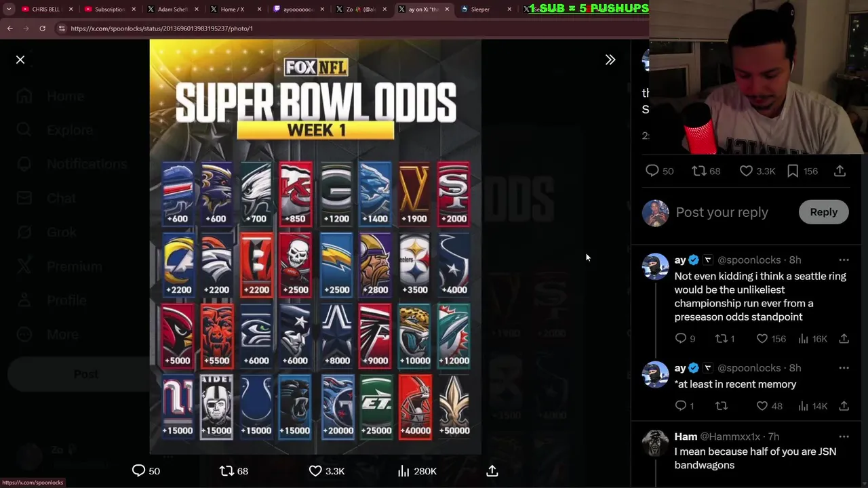Like main tweet in side panel, 3.3K
This screenshot has width=868, height=488.
[x=757, y=171]
